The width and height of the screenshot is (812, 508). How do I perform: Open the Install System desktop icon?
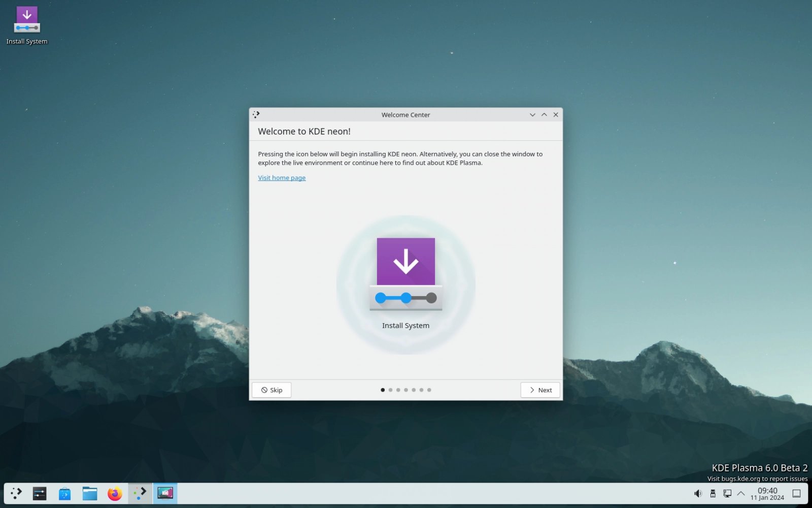pyautogui.click(x=27, y=25)
